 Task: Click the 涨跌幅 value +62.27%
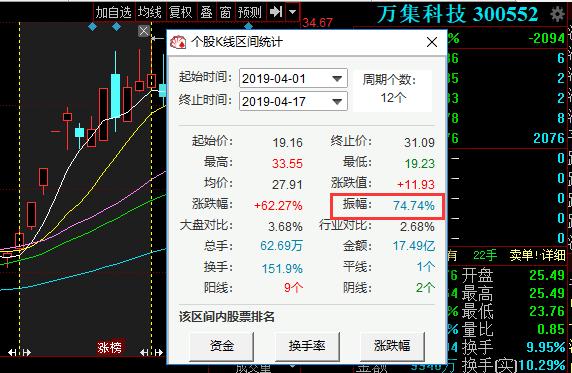278,205
